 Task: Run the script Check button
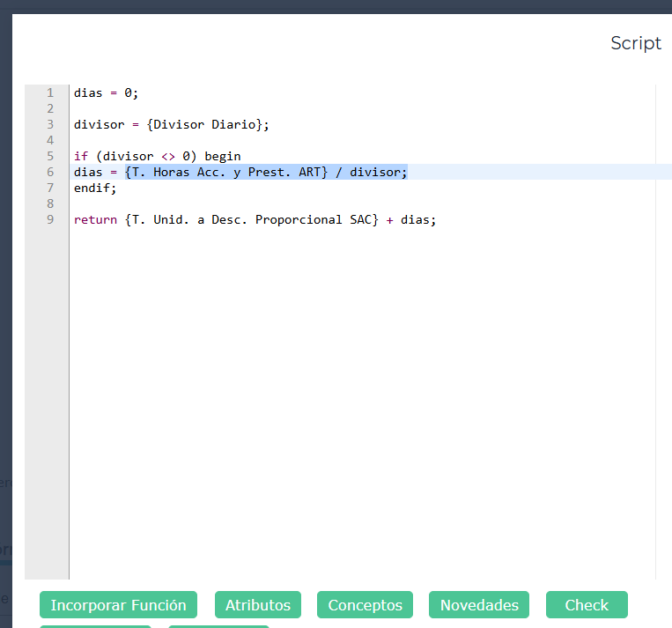click(x=586, y=605)
